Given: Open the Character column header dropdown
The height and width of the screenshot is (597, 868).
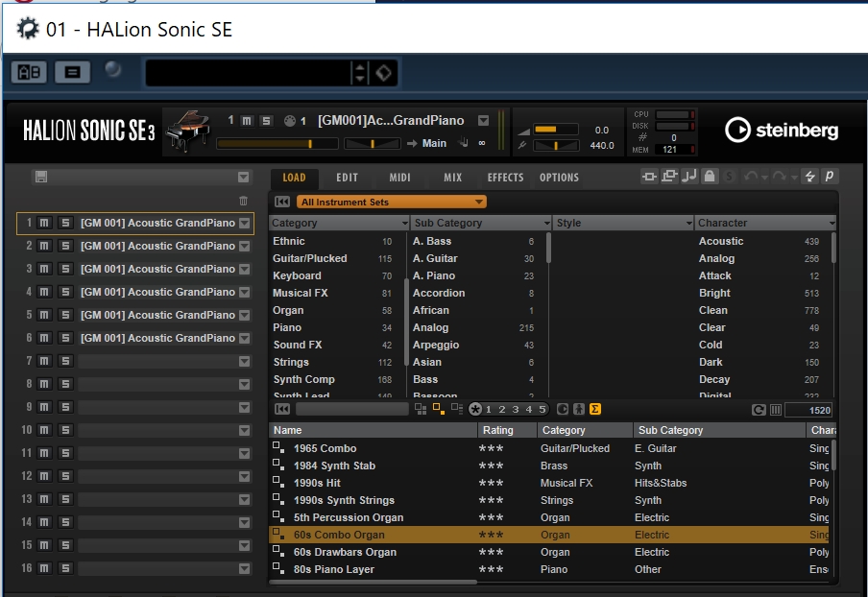Looking at the screenshot, I should pyautogui.click(x=832, y=223).
